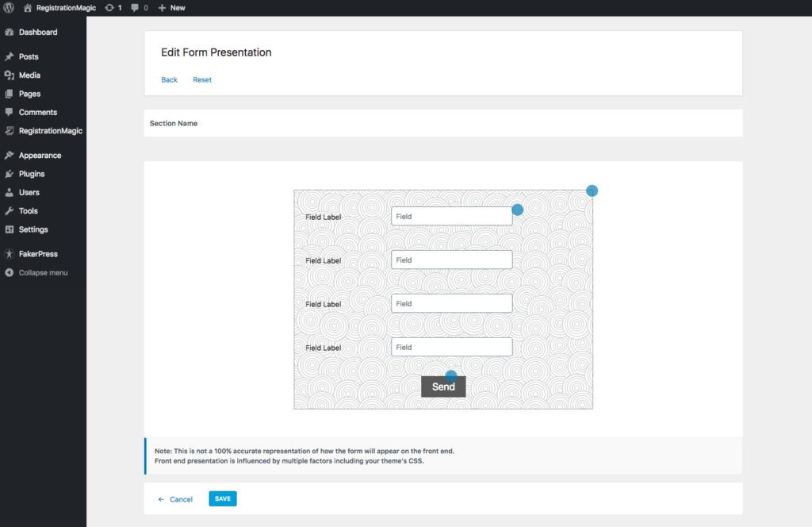Click the blue dot beside first field
The width and height of the screenshot is (812, 527).
coord(517,210)
